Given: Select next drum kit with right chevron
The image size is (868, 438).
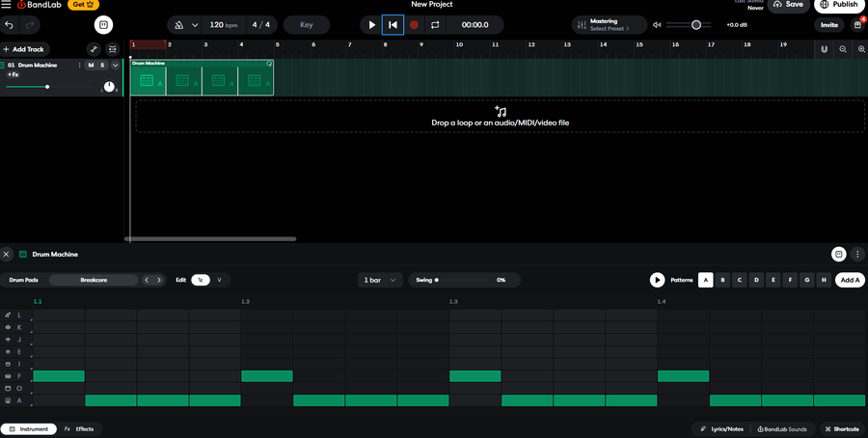Looking at the screenshot, I should (x=159, y=280).
